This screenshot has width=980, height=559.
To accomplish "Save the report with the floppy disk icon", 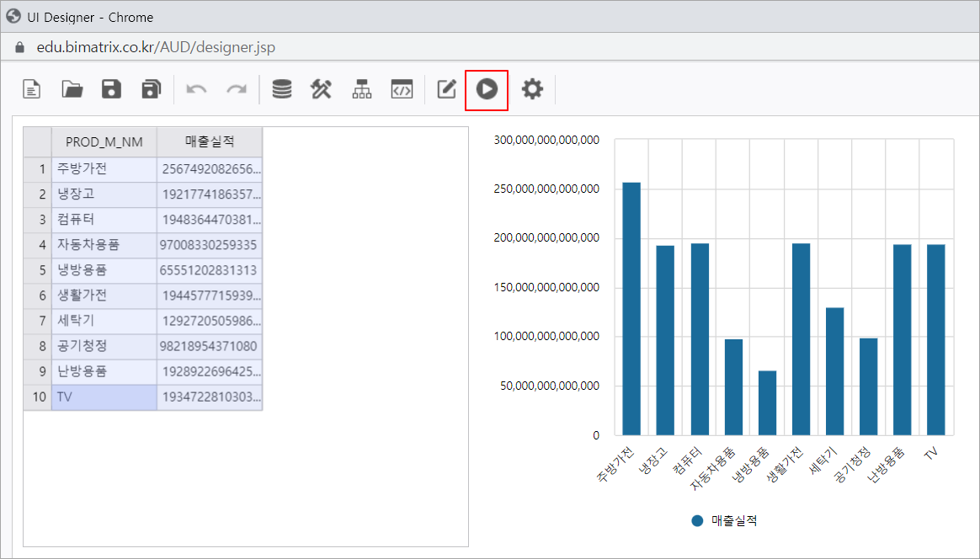I will [x=111, y=89].
